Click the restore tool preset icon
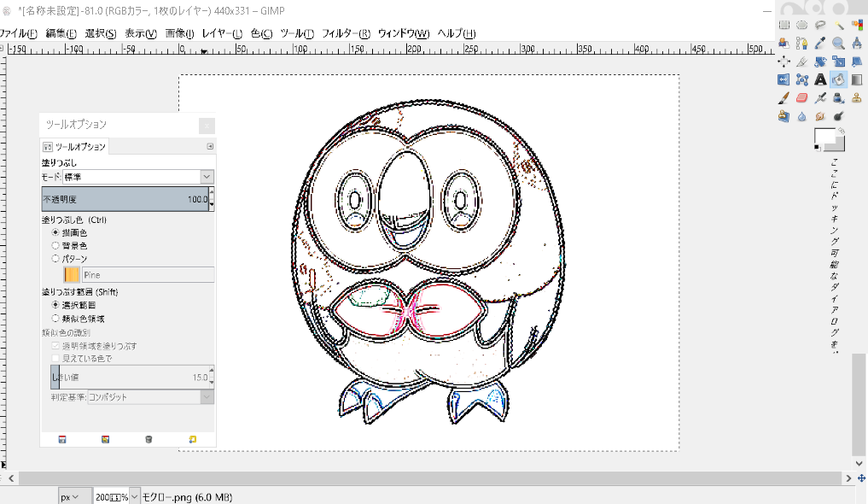This screenshot has width=868, height=504. [x=105, y=439]
